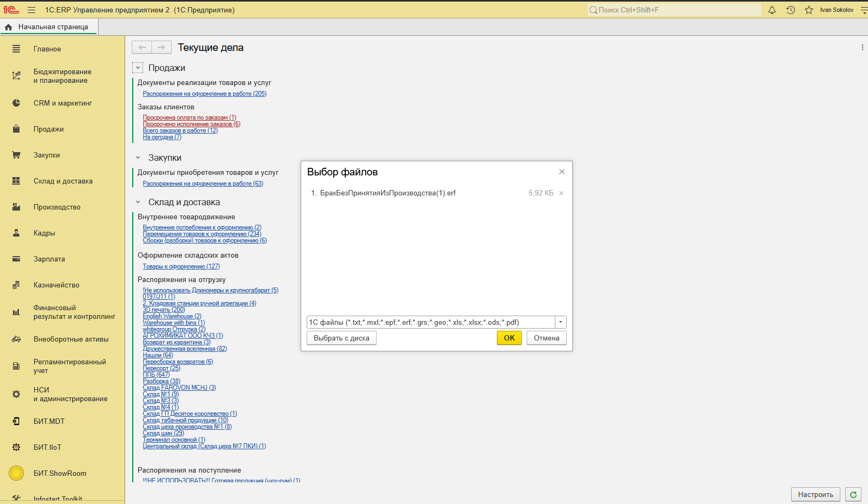The height and width of the screenshot is (504, 868).
Task: Click the Выбрать с диска button
Action: (341, 338)
